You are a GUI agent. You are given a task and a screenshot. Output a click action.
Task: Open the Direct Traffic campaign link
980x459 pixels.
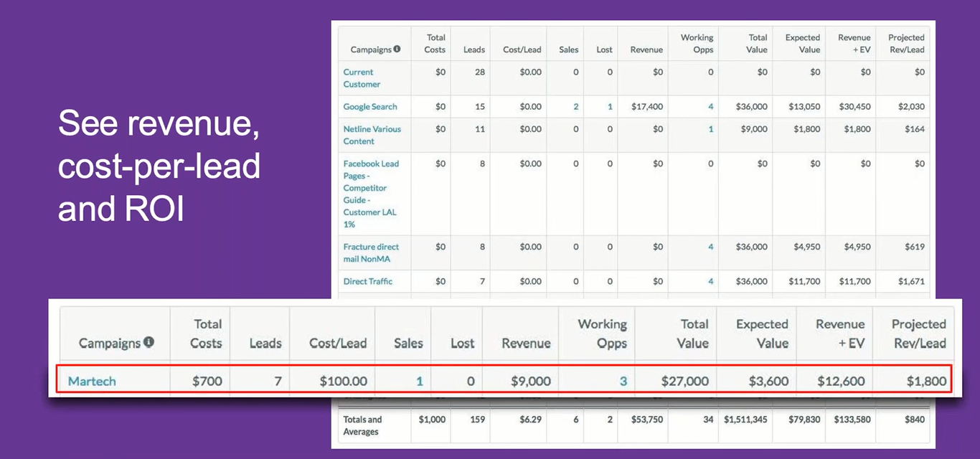367,282
